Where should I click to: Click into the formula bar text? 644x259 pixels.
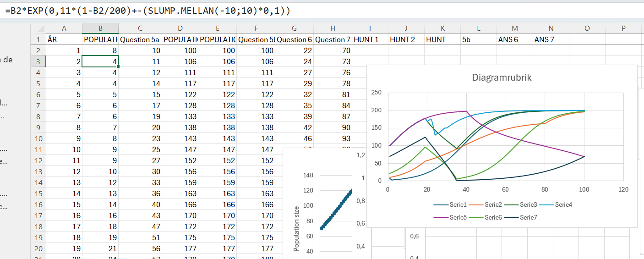pyautogui.click(x=147, y=10)
